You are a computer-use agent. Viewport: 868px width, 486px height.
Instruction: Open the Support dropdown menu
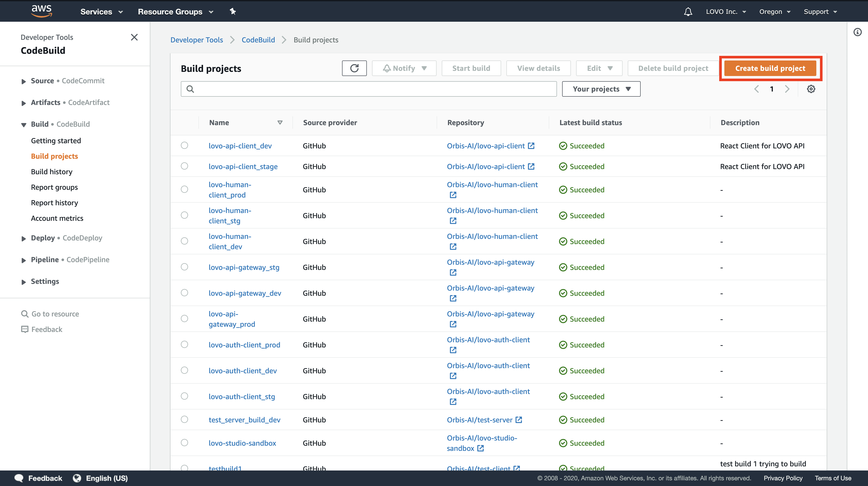click(x=820, y=12)
